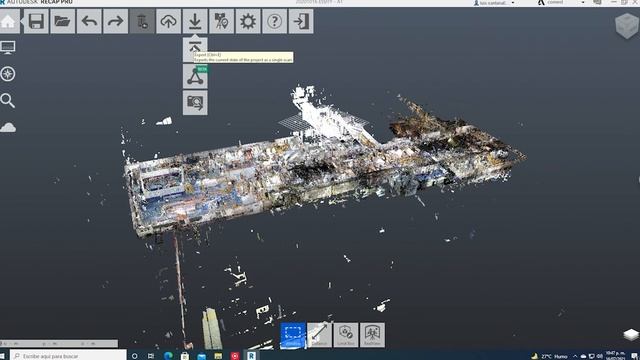Save the project with the floppy disk icon
This screenshot has height=360, width=640.
[x=36, y=21]
